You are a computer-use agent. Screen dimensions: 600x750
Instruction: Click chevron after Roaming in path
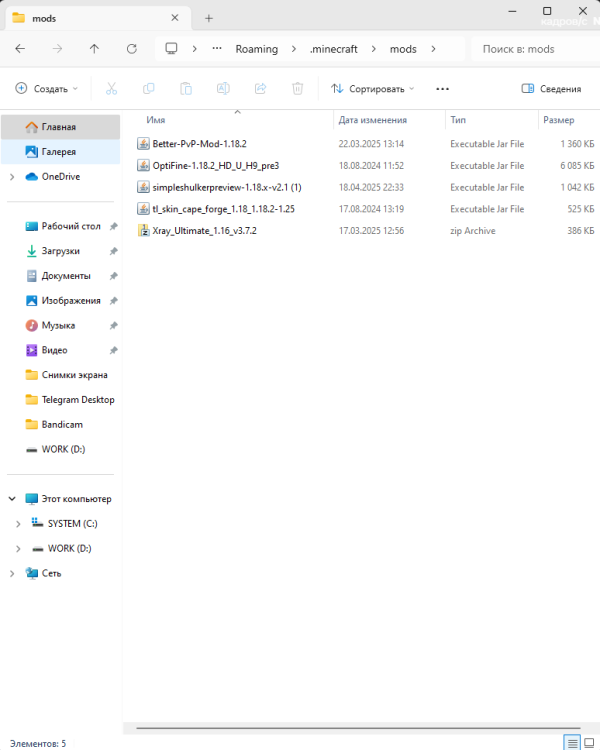[294, 49]
